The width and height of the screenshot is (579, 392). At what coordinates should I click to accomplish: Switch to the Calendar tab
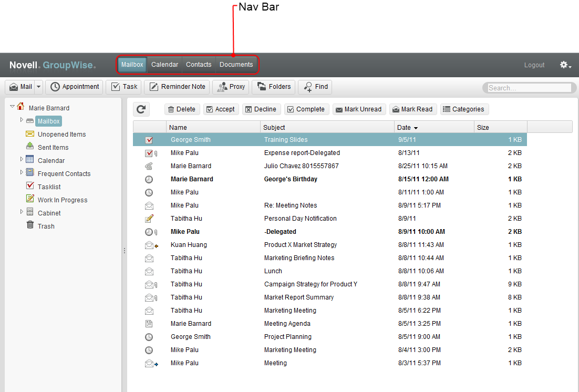coord(164,65)
